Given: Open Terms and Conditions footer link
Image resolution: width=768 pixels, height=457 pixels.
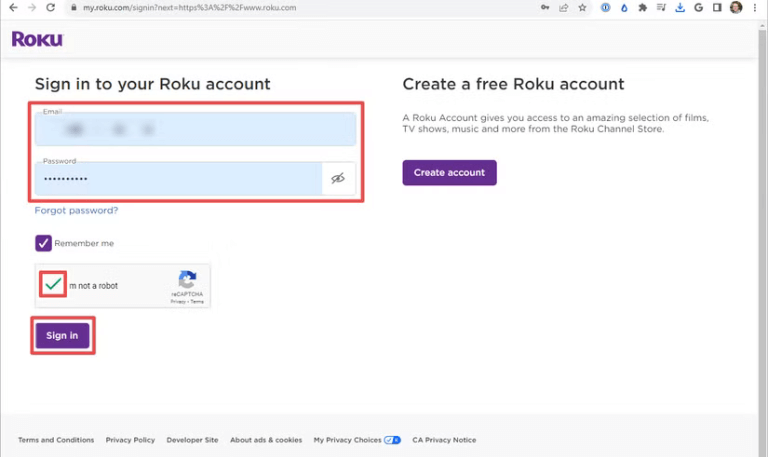Looking at the screenshot, I should (x=56, y=440).
